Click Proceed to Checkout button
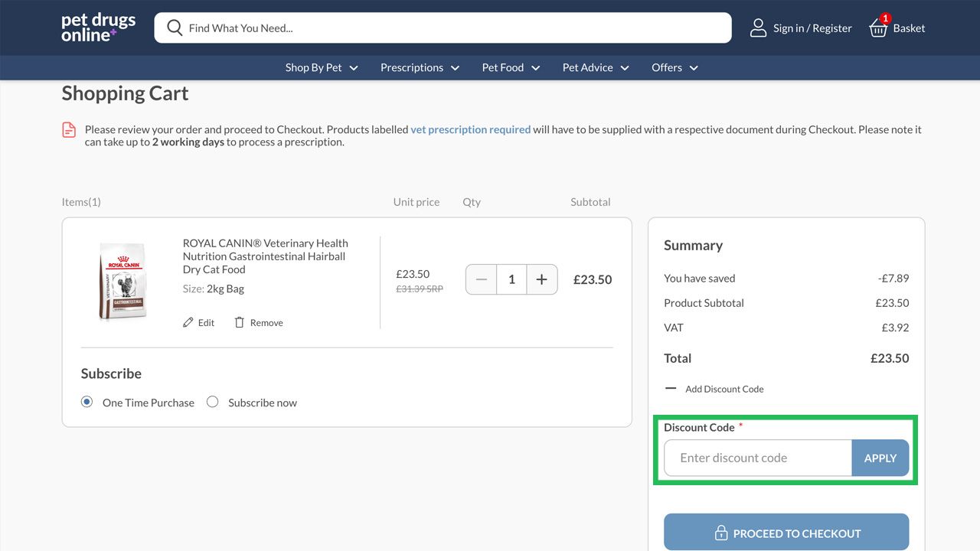Viewport: 980px width, 551px height. click(786, 533)
